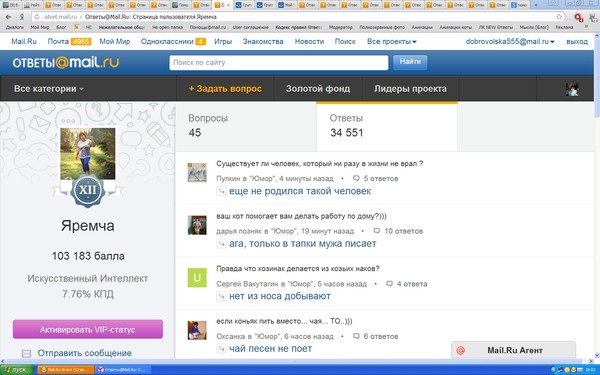600x375 pixels.
Task: Click envelope icon beside Отправить сообщение
Action: pyautogui.click(x=26, y=353)
